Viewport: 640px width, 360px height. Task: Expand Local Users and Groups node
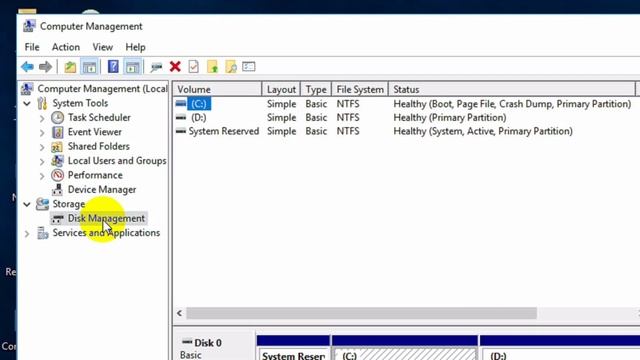(42, 162)
